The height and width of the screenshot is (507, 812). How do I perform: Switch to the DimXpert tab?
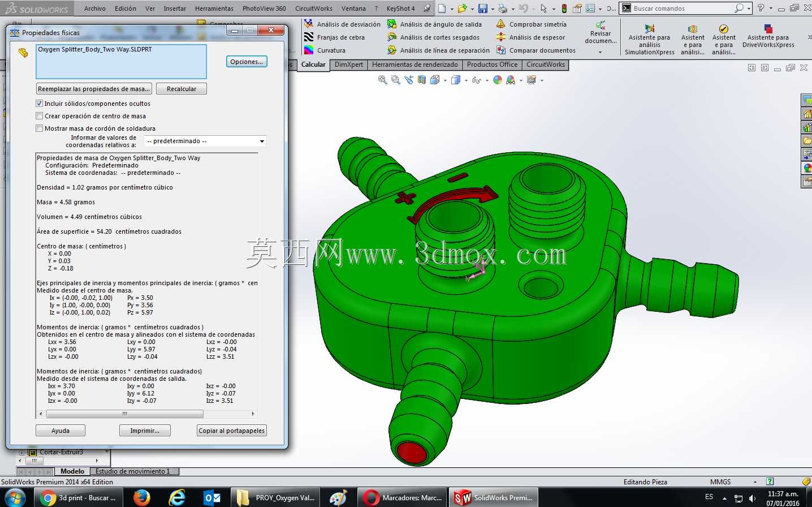(349, 65)
